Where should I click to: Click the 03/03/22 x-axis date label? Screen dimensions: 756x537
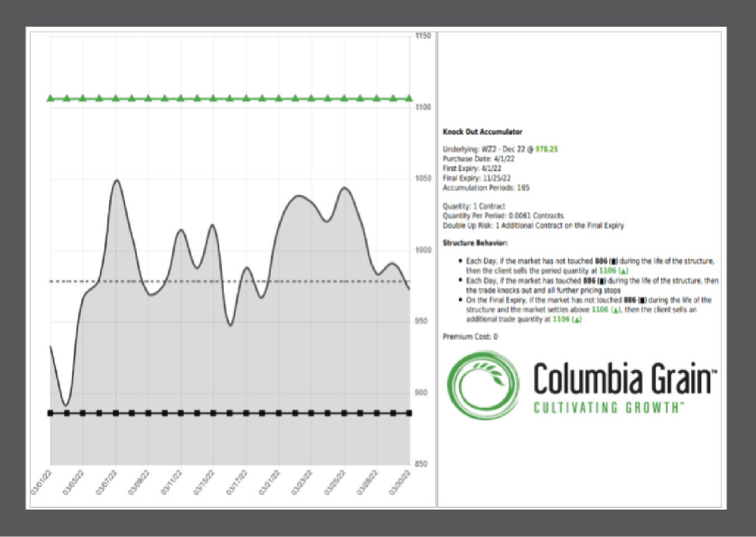click(73, 483)
